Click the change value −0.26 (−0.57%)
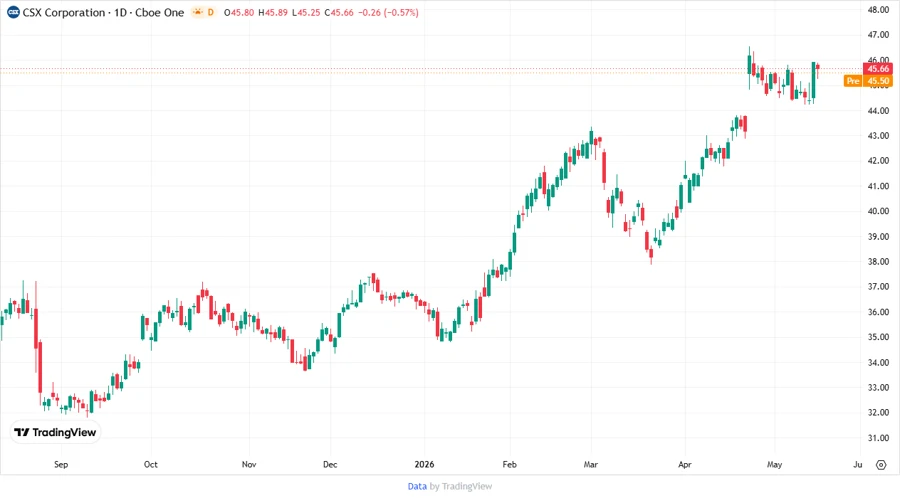 pyautogui.click(x=389, y=12)
